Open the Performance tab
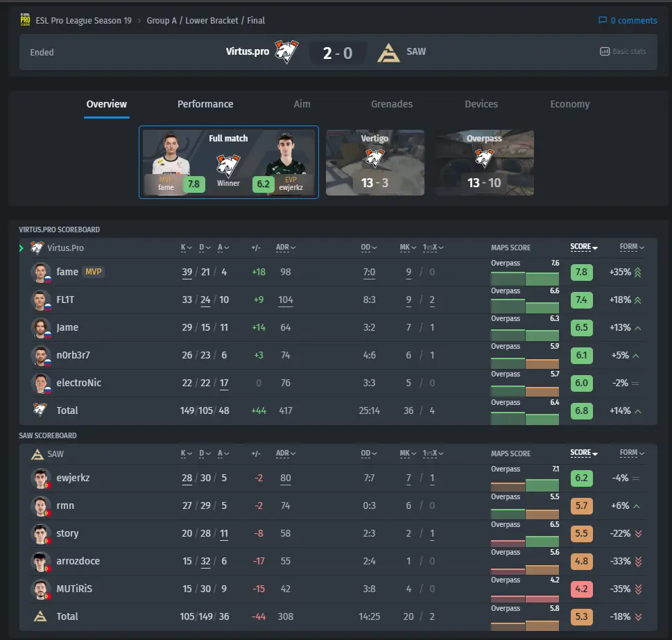The image size is (672, 640). coord(205,105)
